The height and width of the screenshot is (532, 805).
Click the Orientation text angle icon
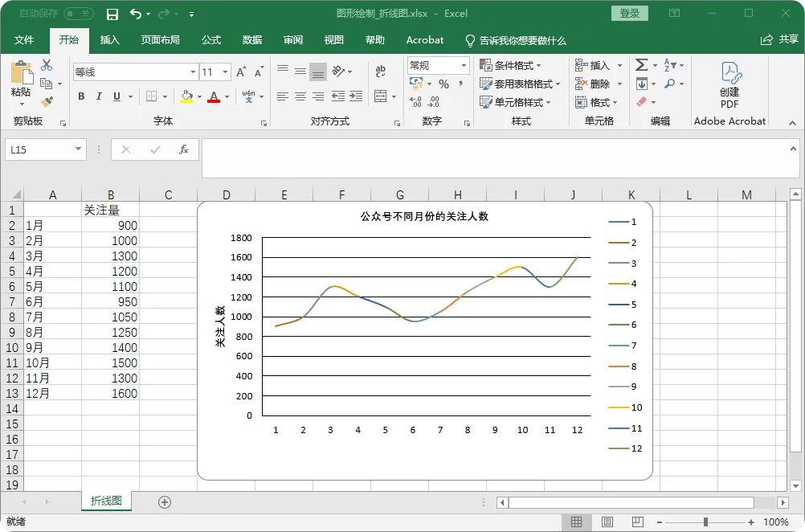[x=337, y=71]
